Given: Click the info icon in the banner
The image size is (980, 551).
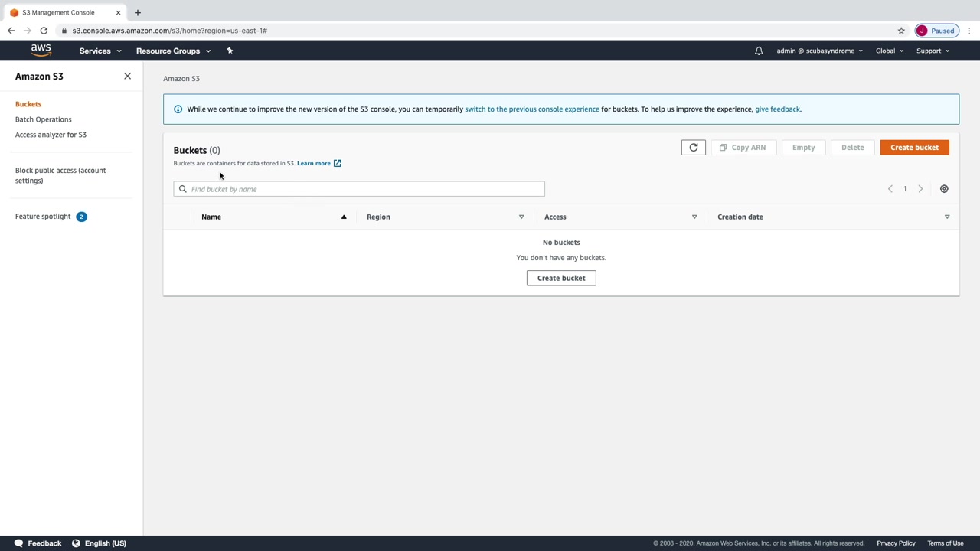Looking at the screenshot, I should pyautogui.click(x=178, y=109).
